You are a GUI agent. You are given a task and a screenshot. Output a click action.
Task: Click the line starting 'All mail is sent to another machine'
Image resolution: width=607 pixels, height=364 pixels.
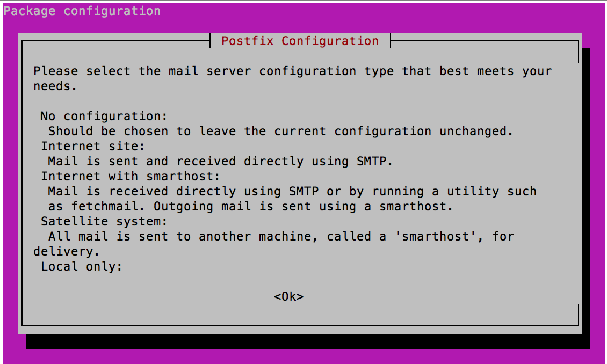(281, 236)
